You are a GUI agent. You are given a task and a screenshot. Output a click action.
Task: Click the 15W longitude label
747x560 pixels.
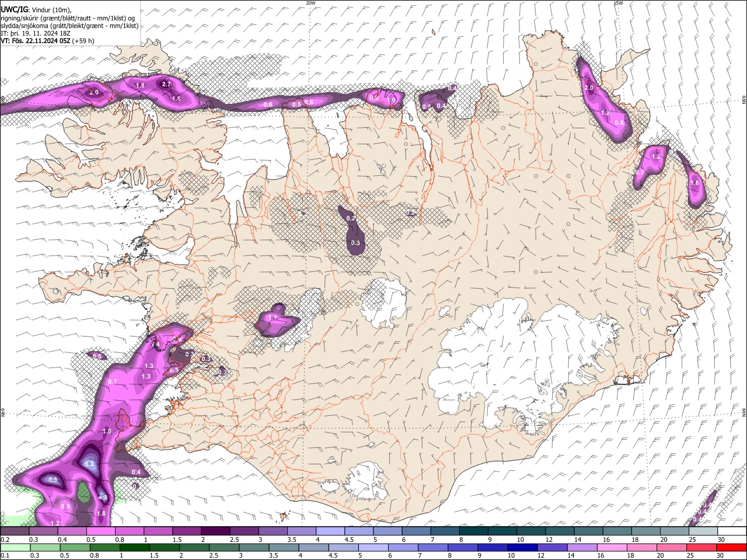pos(619,3)
